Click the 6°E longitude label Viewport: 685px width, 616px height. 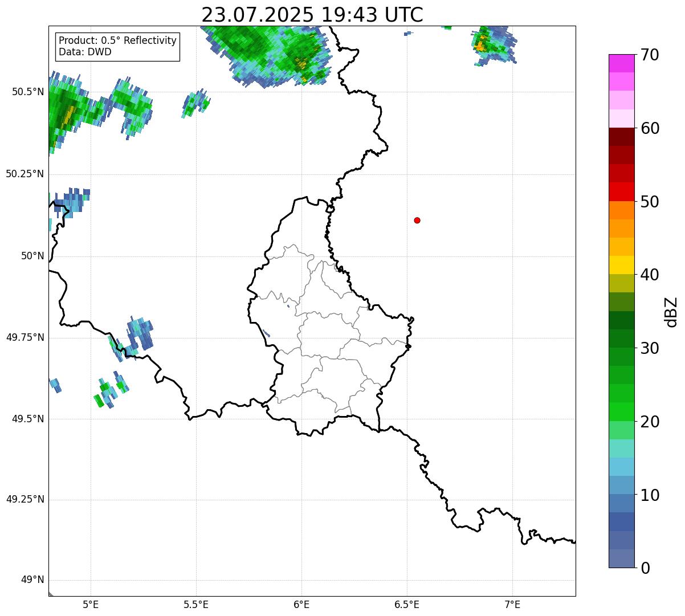pos(301,604)
